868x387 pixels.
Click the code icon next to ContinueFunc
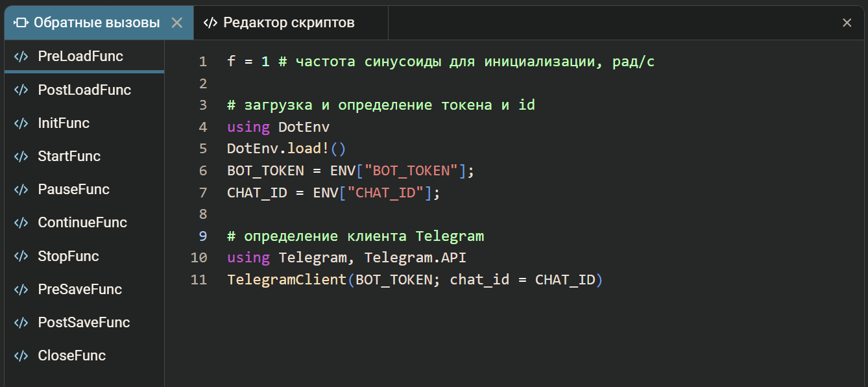point(21,223)
